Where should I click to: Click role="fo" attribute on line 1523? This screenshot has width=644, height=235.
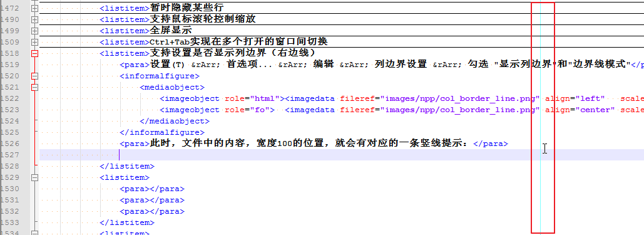click(x=247, y=110)
